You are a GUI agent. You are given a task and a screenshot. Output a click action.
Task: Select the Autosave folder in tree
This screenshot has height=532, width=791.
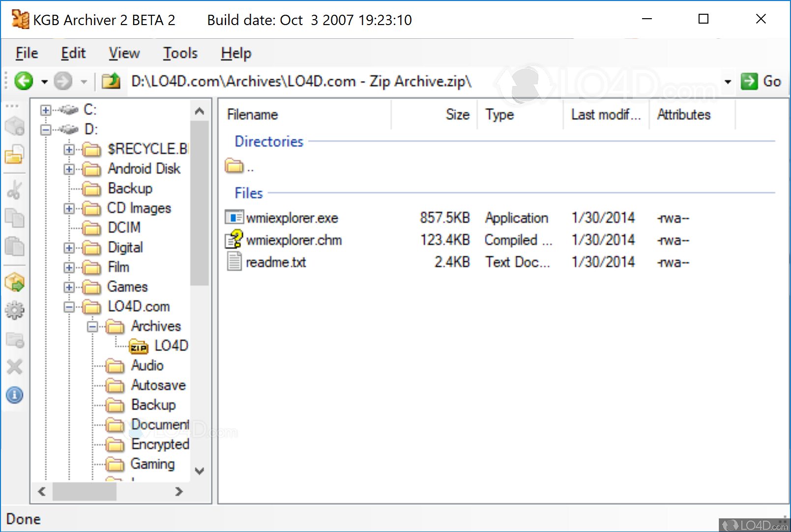158,385
